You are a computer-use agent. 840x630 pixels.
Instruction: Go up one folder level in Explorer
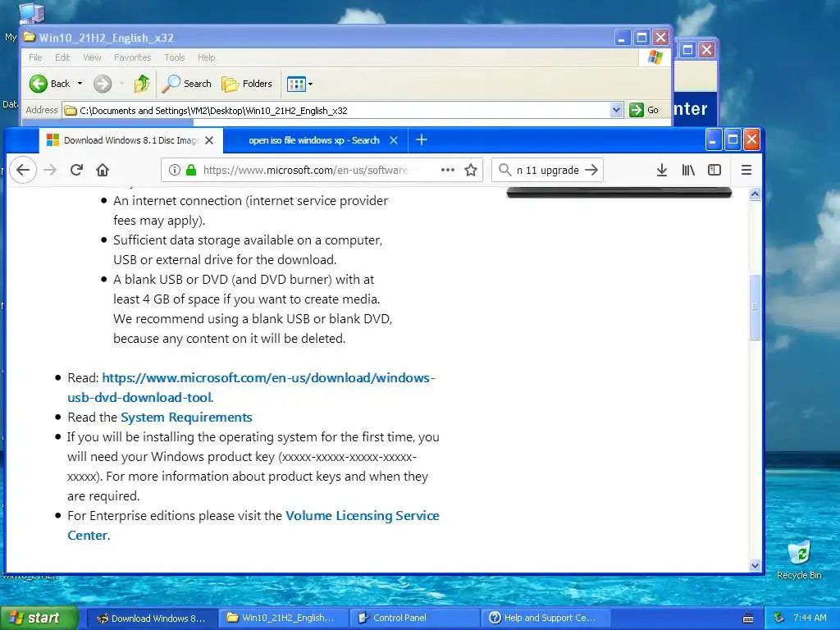tap(141, 84)
